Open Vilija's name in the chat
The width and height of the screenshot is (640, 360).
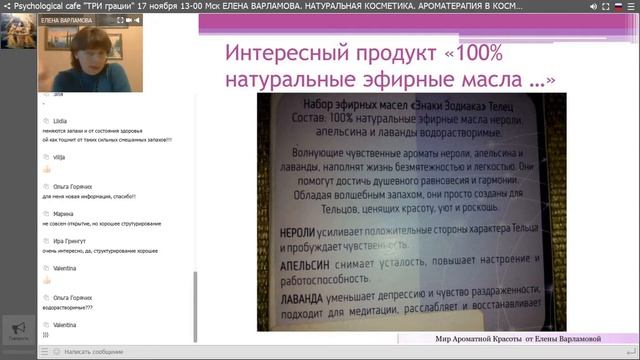point(59,157)
